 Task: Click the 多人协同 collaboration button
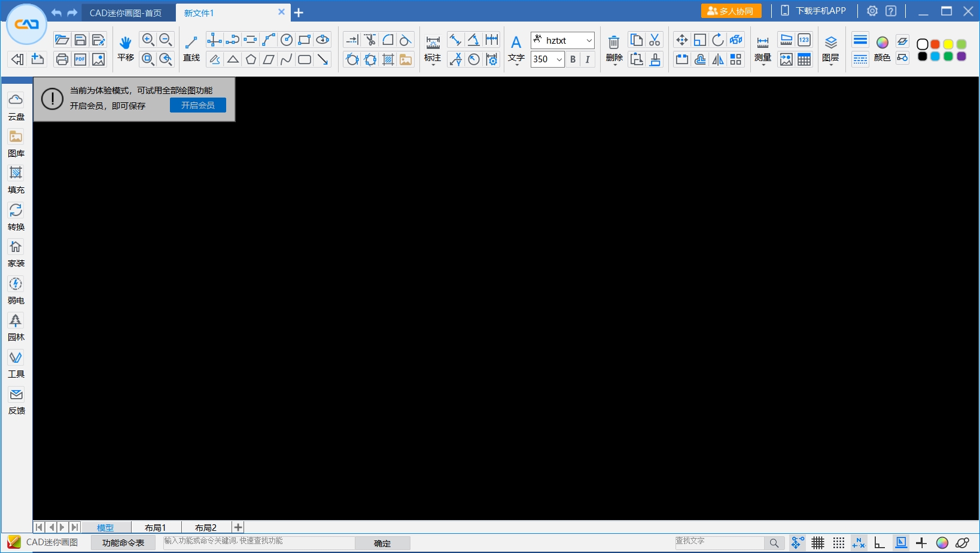[731, 11]
